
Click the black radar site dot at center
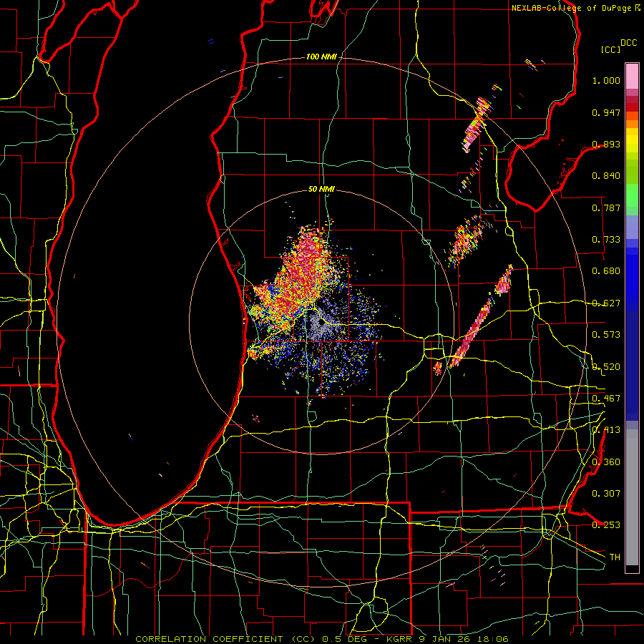point(321,323)
